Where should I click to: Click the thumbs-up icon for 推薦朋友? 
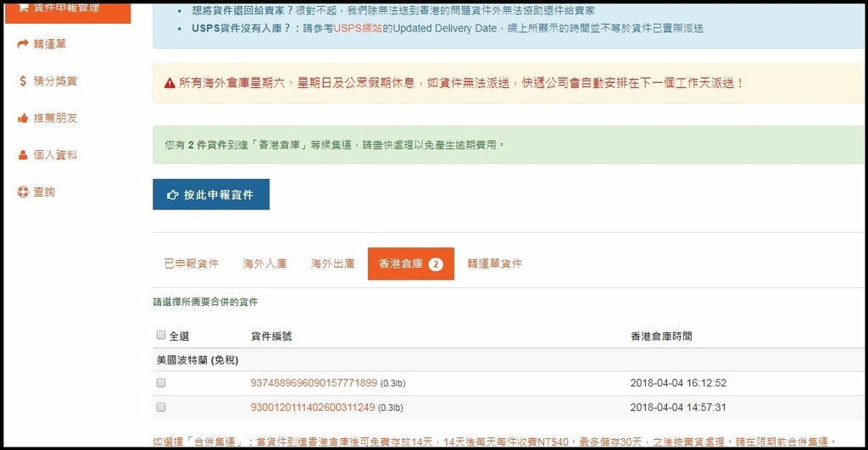pos(23,118)
